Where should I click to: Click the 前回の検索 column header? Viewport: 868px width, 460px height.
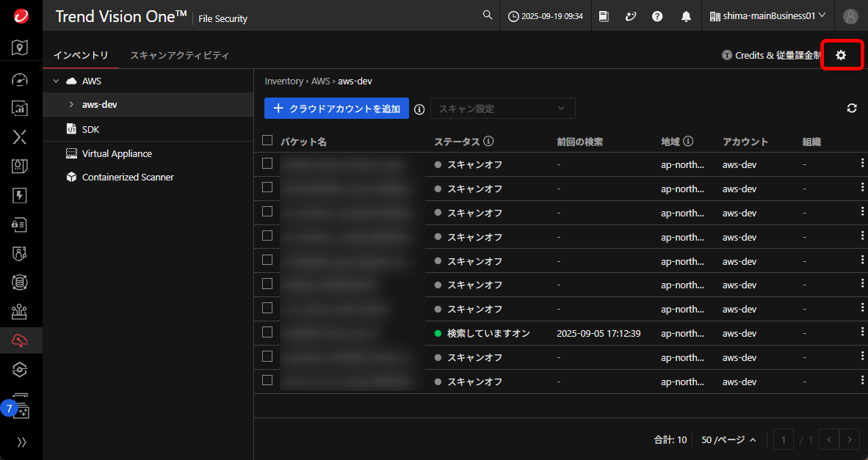click(579, 142)
